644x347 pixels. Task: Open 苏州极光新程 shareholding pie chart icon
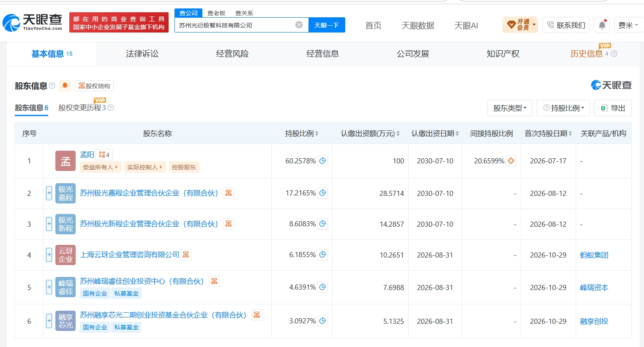(x=322, y=224)
